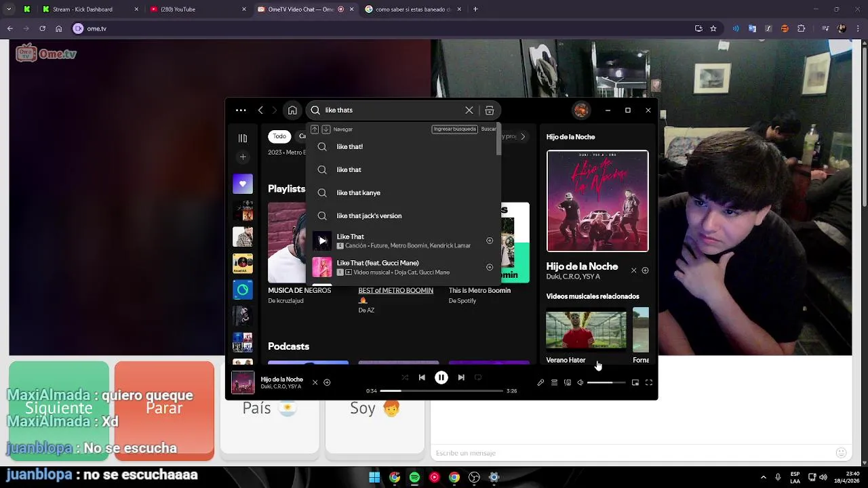
Task: Show more filter chips with right chevron
Action: click(523, 136)
